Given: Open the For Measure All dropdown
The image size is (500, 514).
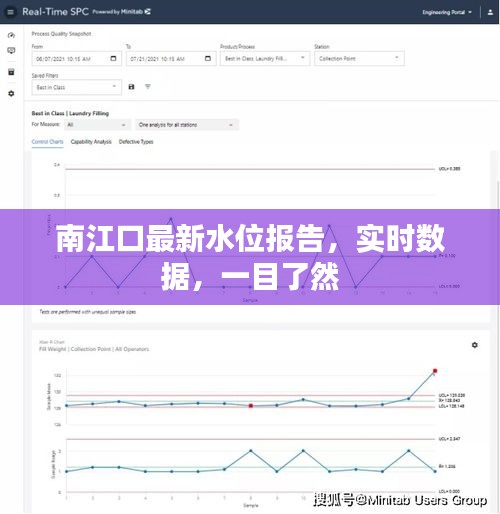Looking at the screenshot, I should tap(97, 125).
